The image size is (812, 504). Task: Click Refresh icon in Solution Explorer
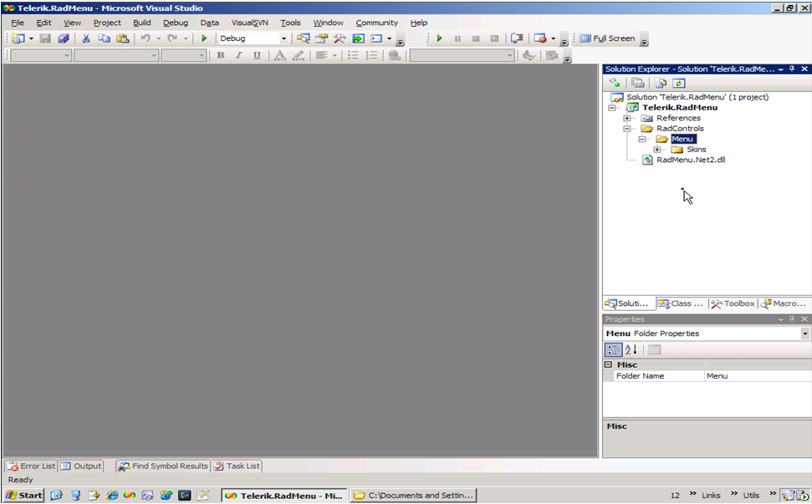coord(679,84)
